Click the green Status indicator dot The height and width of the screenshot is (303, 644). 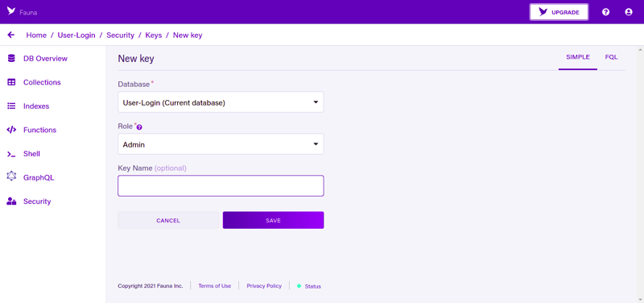pyautogui.click(x=299, y=286)
